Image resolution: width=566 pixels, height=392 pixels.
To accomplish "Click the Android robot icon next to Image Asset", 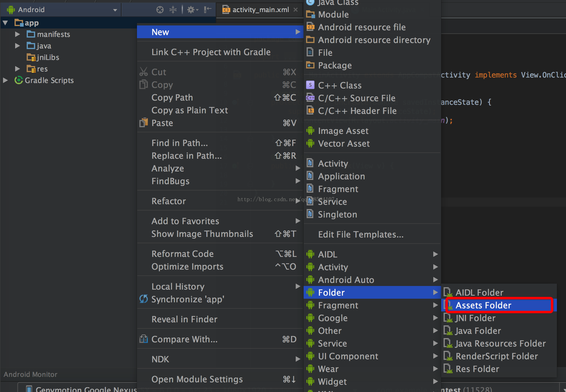I will (310, 131).
